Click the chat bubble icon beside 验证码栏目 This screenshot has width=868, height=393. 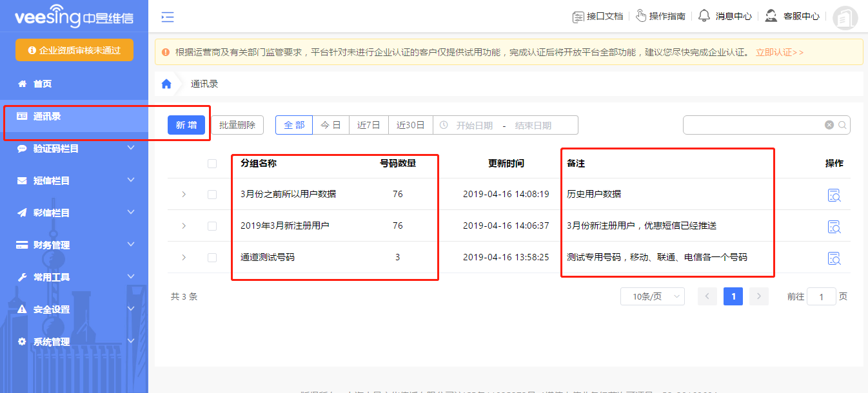click(x=22, y=148)
